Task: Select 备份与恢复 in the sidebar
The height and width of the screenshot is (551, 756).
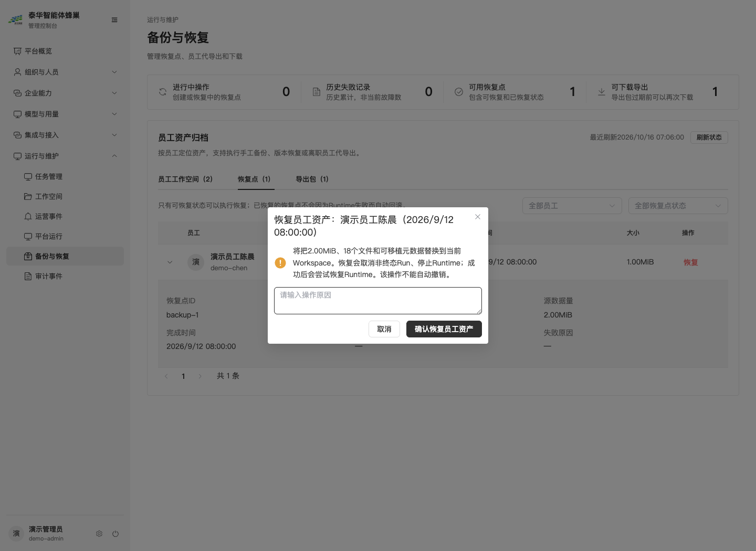Action: coord(65,256)
